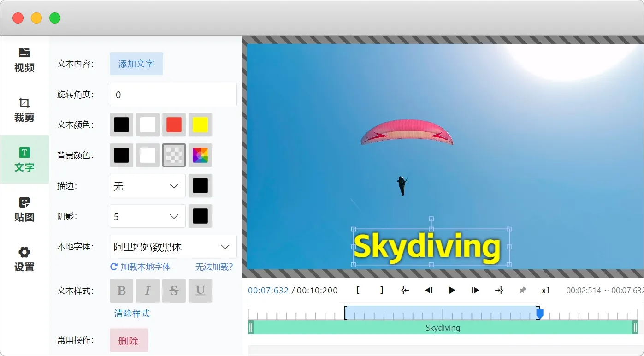Open the 视频 video sidebar tab
The height and width of the screenshot is (356, 644).
(24, 60)
